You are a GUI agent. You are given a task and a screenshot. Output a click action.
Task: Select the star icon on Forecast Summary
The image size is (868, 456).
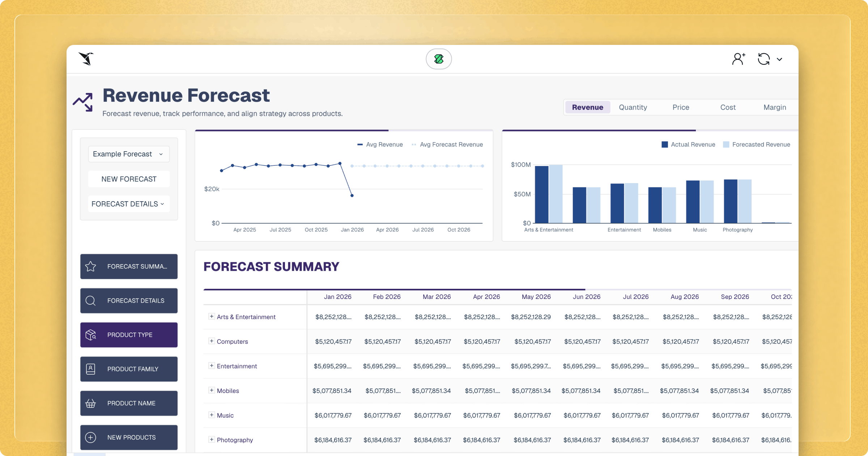90,266
